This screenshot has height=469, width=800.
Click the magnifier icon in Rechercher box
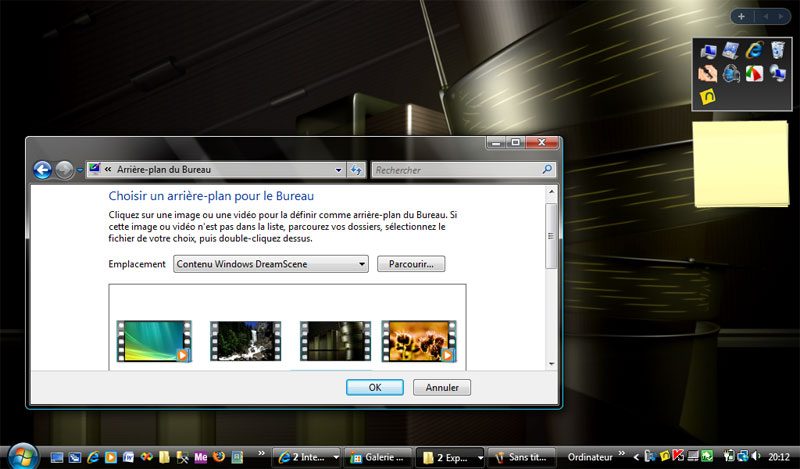click(547, 169)
